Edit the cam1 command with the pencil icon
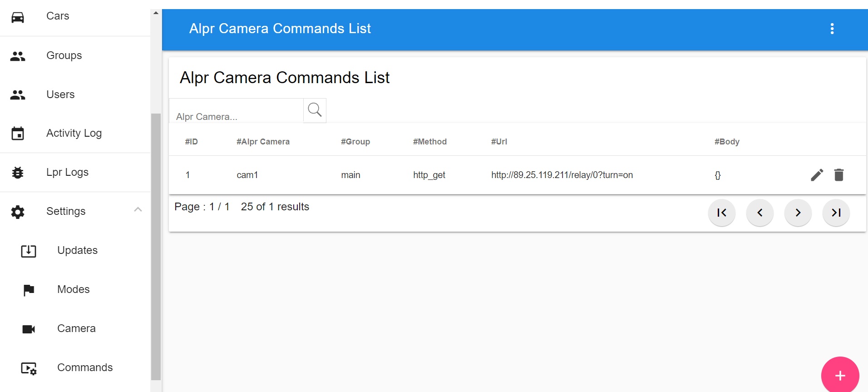 pyautogui.click(x=817, y=175)
